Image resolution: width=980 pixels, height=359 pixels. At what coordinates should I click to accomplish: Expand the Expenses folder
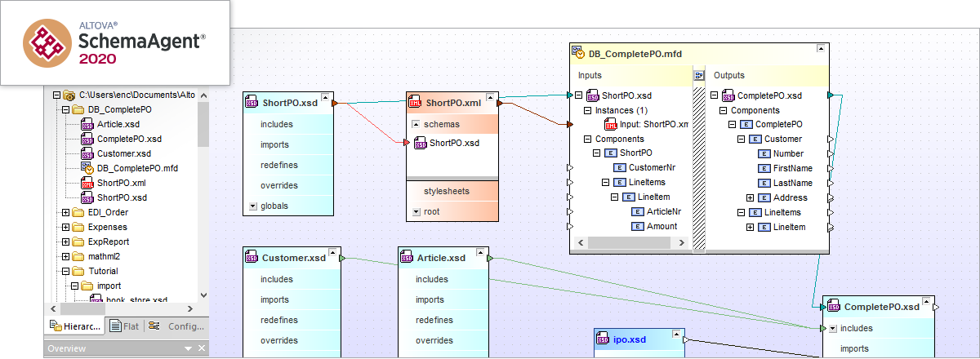coord(66,227)
